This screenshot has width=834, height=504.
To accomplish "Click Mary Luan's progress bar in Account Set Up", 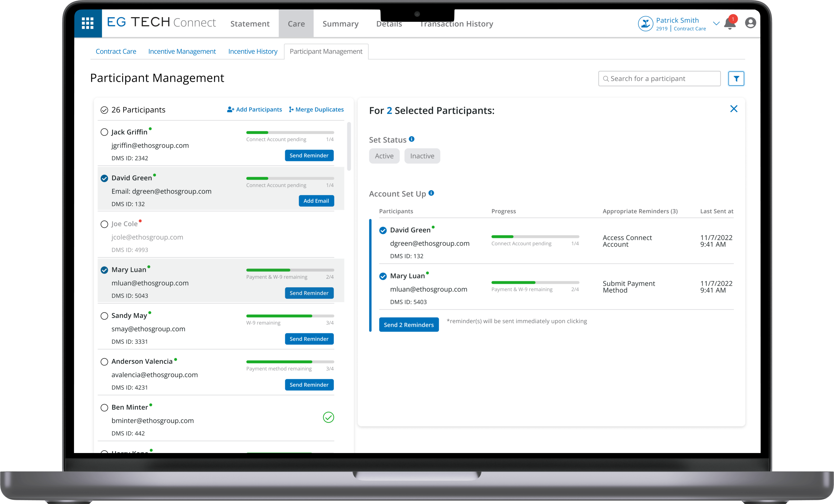I will pyautogui.click(x=535, y=282).
